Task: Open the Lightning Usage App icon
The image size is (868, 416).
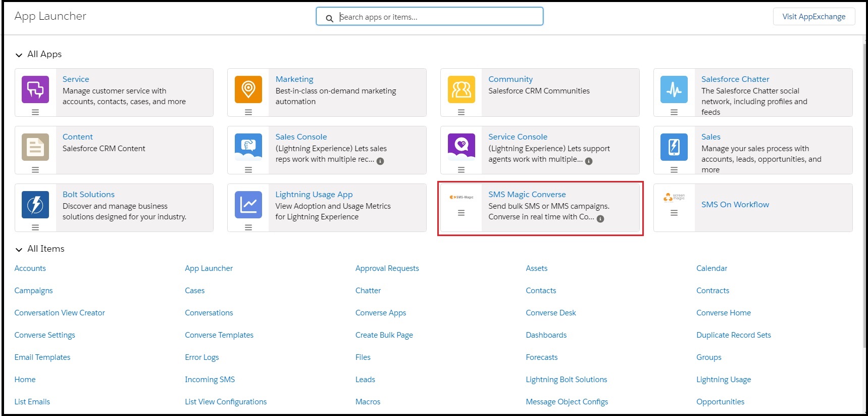Action: tap(248, 205)
